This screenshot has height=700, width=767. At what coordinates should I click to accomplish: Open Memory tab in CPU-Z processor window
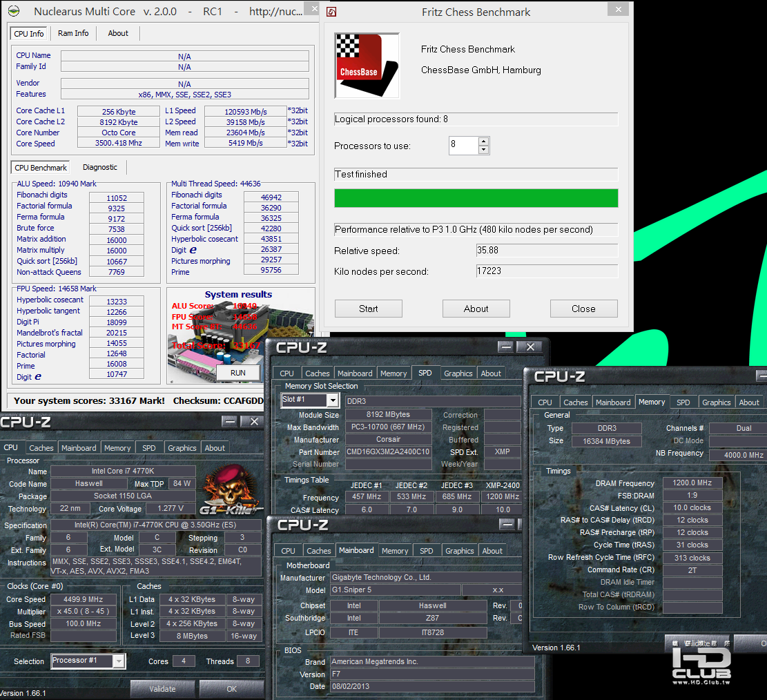(x=117, y=448)
